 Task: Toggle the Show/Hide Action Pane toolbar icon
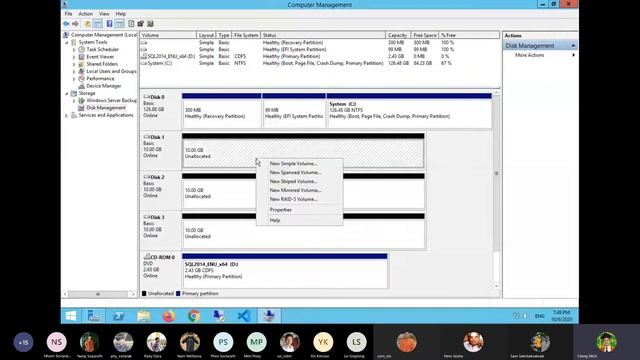coord(119,24)
